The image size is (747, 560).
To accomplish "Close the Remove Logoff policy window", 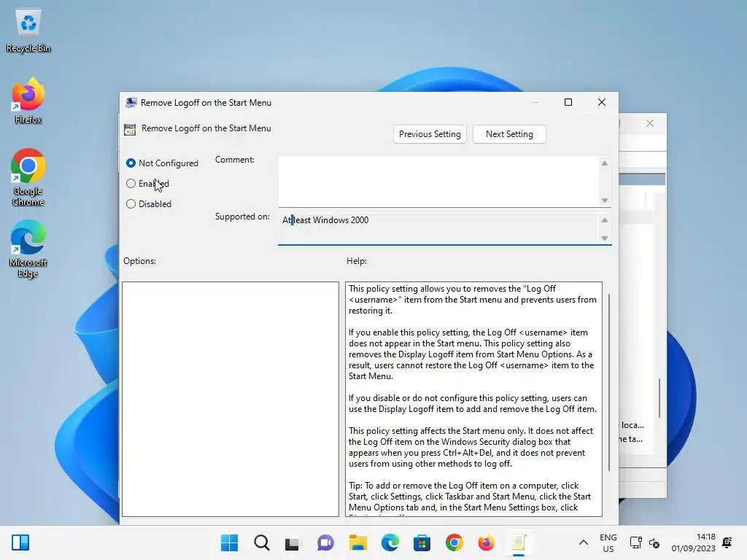I will coord(602,102).
